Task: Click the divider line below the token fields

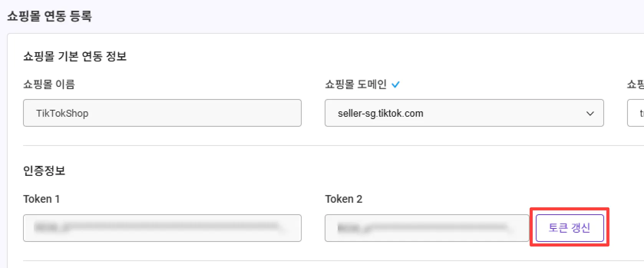Action: (x=307, y=261)
